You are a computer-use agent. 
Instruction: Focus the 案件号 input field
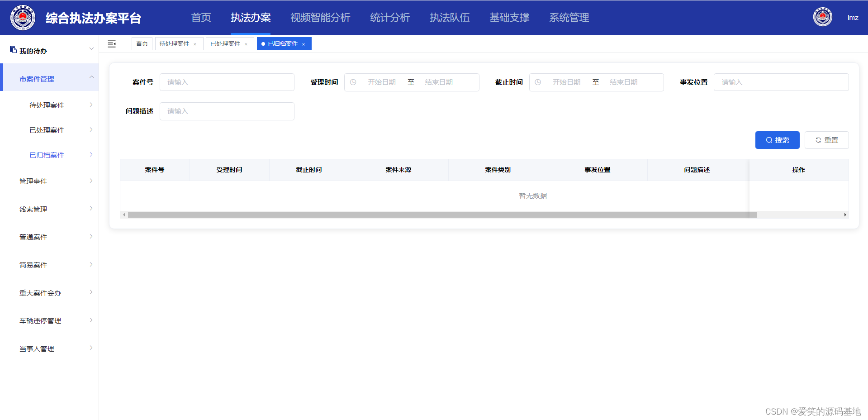tap(227, 82)
